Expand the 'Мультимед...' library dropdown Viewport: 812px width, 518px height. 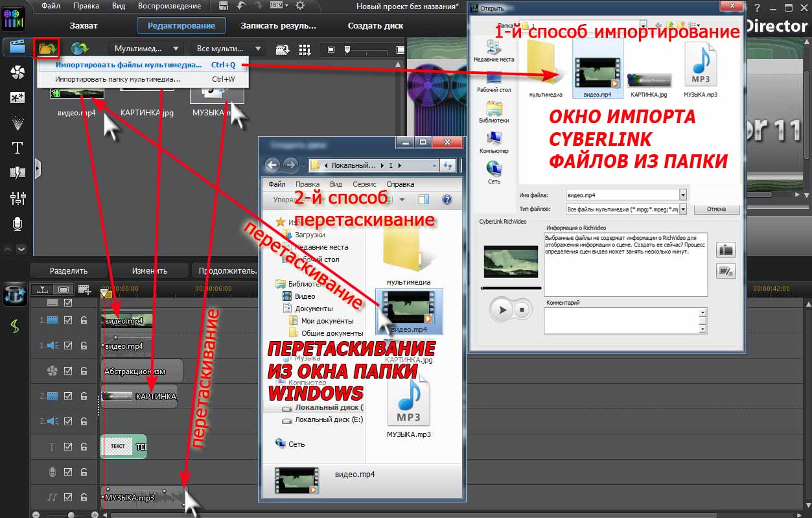pos(146,49)
